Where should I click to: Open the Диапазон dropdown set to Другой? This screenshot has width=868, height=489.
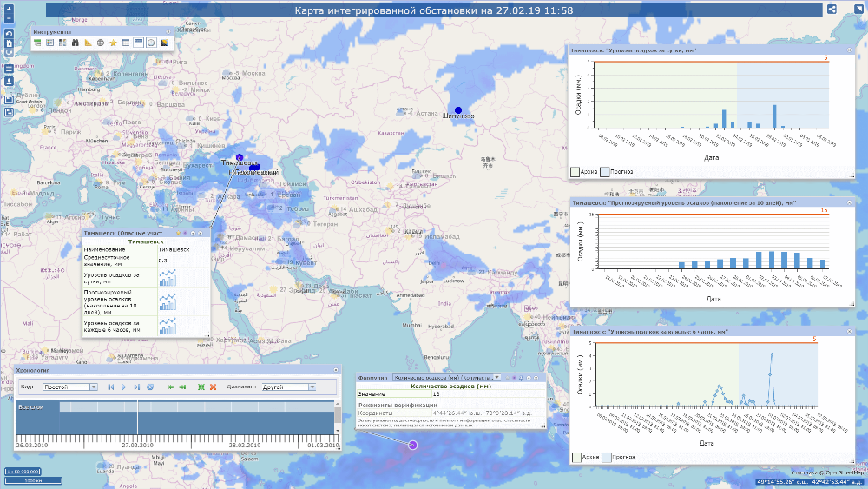(288, 387)
